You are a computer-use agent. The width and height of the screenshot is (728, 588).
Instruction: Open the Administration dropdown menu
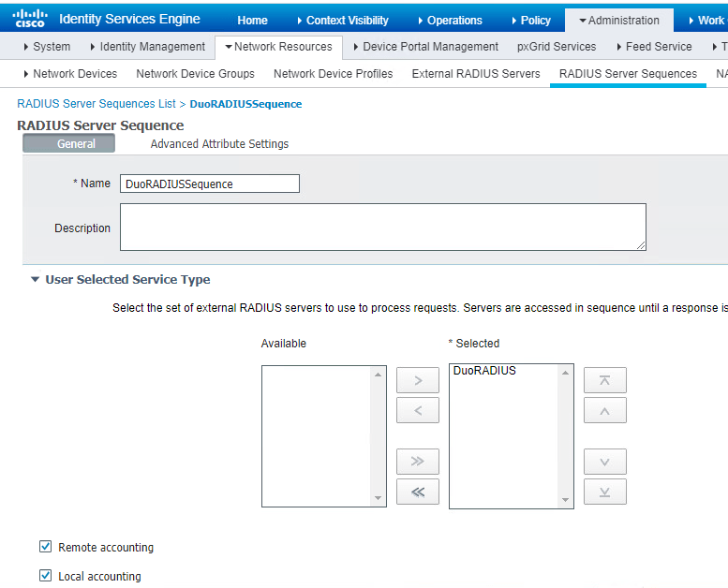click(x=618, y=20)
